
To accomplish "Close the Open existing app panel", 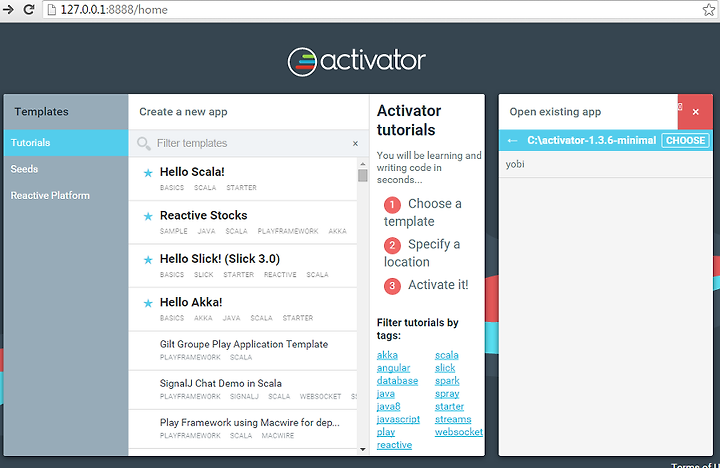I will coord(695,112).
